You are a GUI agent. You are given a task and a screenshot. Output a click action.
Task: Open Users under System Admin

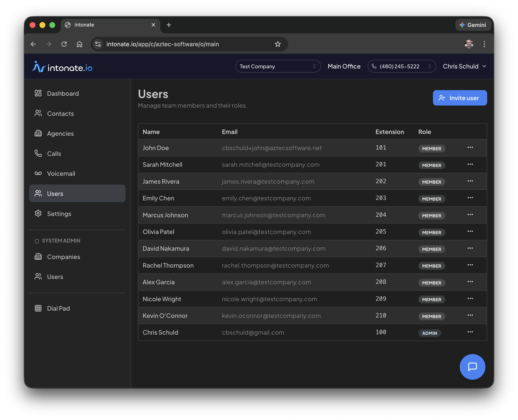click(x=55, y=277)
